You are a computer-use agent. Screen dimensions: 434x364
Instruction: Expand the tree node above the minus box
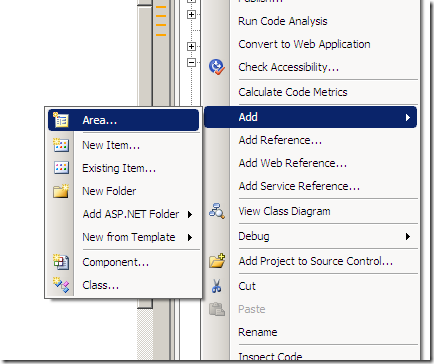(x=191, y=46)
